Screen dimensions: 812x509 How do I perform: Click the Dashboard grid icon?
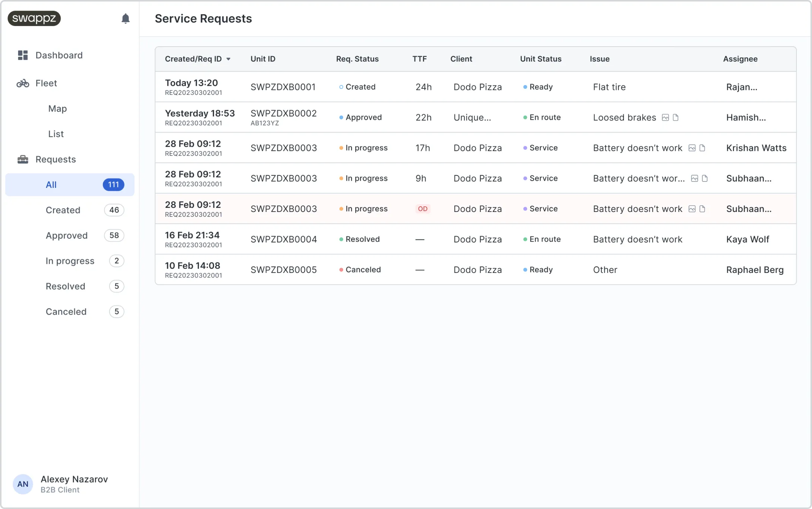click(23, 55)
